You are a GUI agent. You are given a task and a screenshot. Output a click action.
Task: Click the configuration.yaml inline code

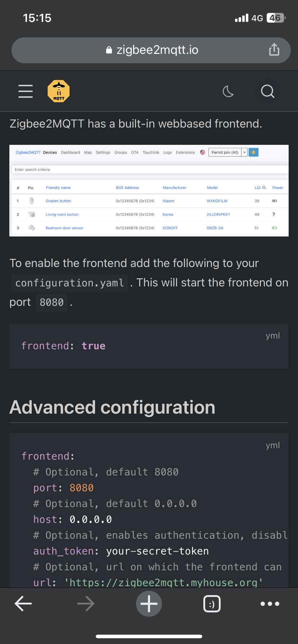(70, 283)
